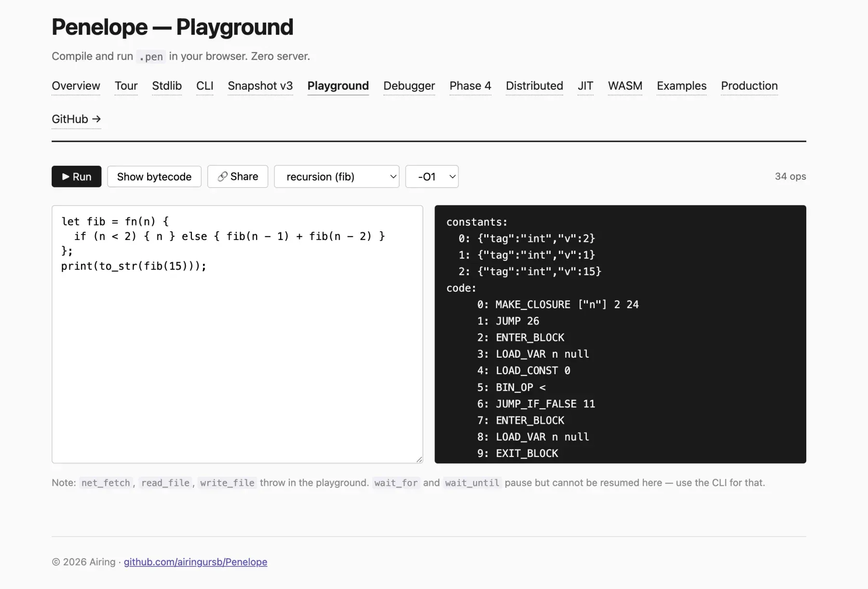Click constant 0 with value 2

tap(527, 239)
